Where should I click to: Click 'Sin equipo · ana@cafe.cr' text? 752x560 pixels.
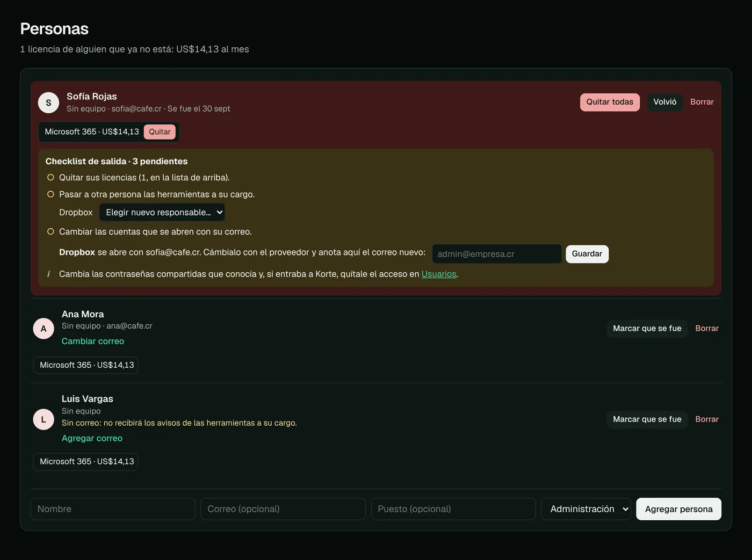point(107,326)
